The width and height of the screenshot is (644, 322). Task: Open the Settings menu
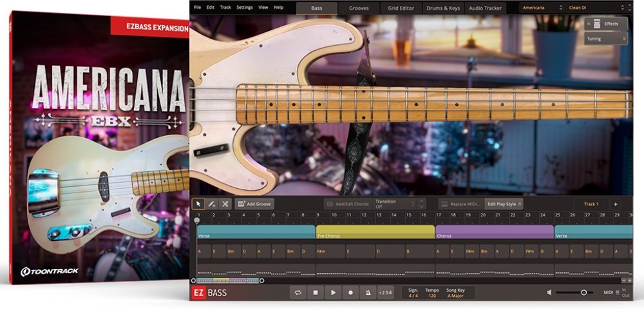(x=245, y=7)
